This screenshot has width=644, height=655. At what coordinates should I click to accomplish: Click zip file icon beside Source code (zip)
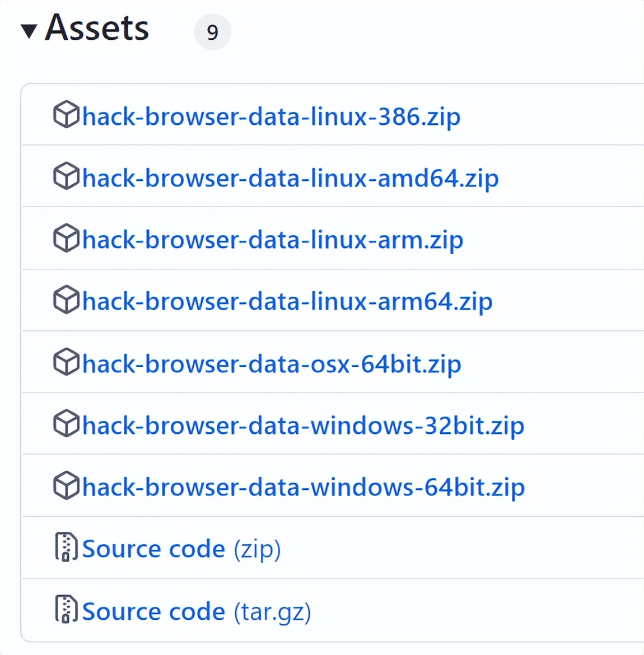[x=66, y=547]
